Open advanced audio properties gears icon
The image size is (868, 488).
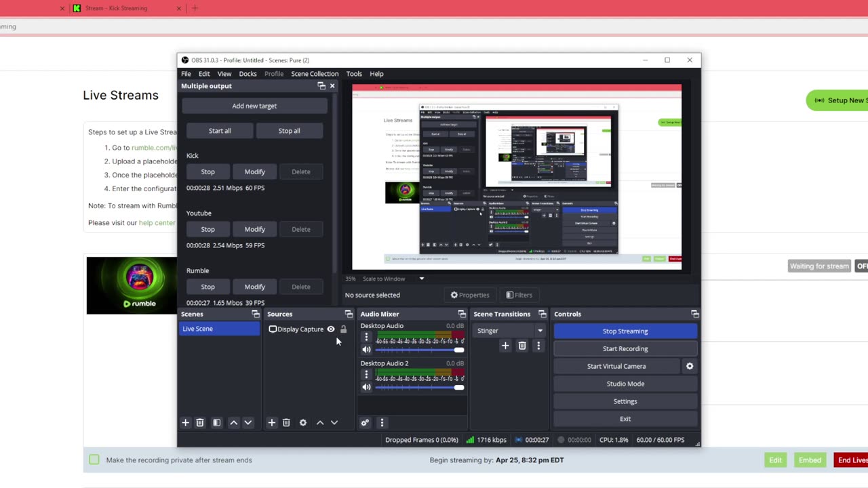(365, 422)
